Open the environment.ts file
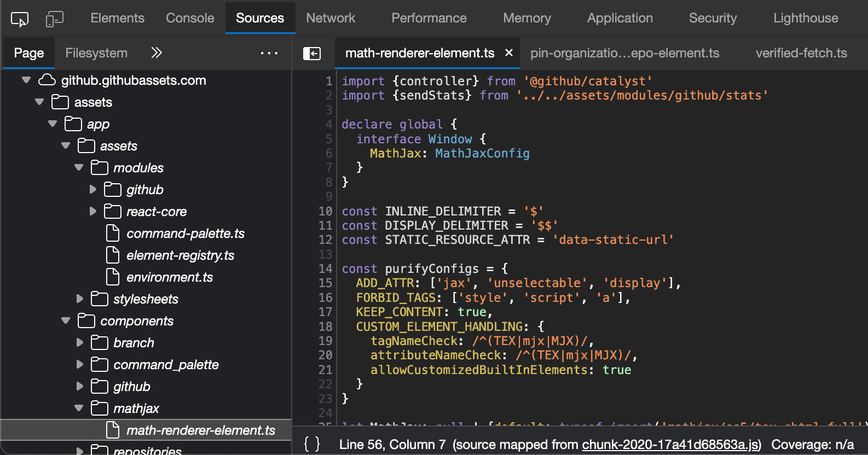This screenshot has height=455, width=868. [x=170, y=277]
